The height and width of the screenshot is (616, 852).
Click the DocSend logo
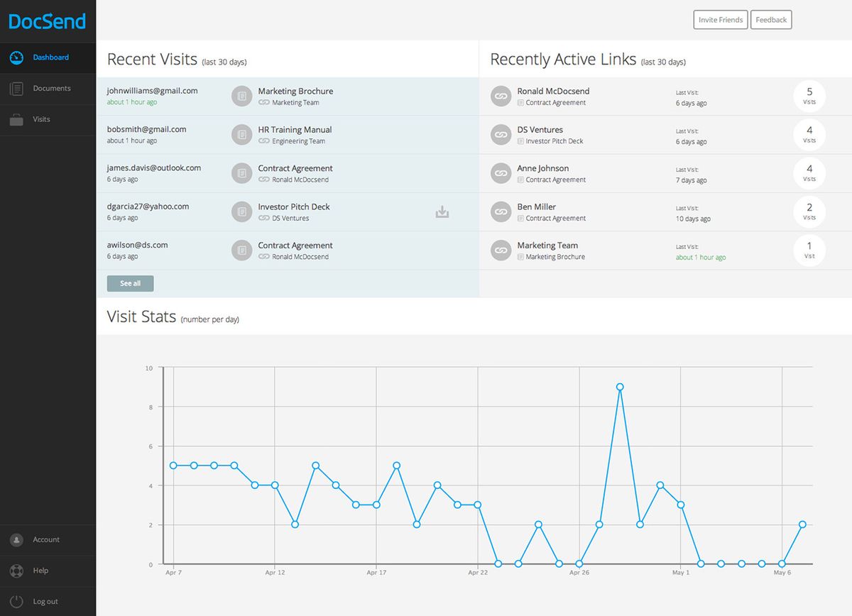click(47, 21)
